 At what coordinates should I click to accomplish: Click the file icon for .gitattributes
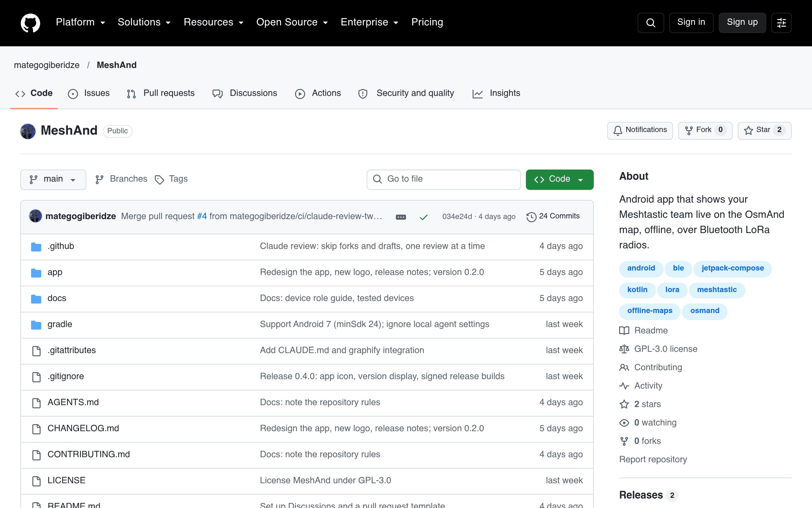point(36,351)
